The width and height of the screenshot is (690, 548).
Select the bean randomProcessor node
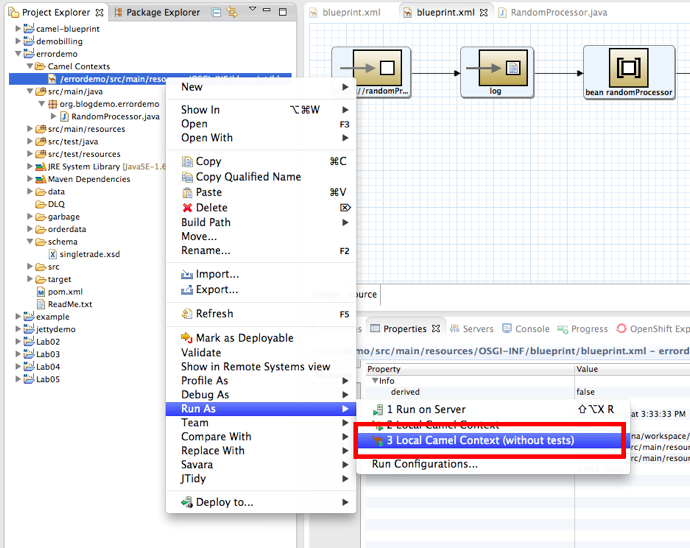point(629,72)
